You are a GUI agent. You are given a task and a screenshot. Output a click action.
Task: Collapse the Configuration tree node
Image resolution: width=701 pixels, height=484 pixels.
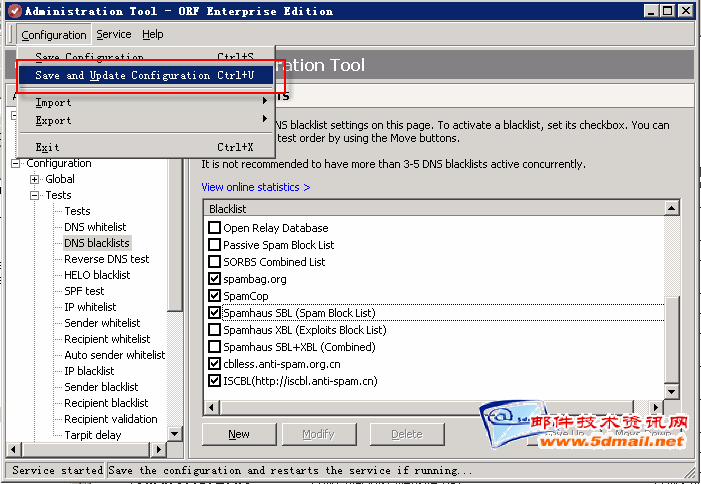click(16, 163)
